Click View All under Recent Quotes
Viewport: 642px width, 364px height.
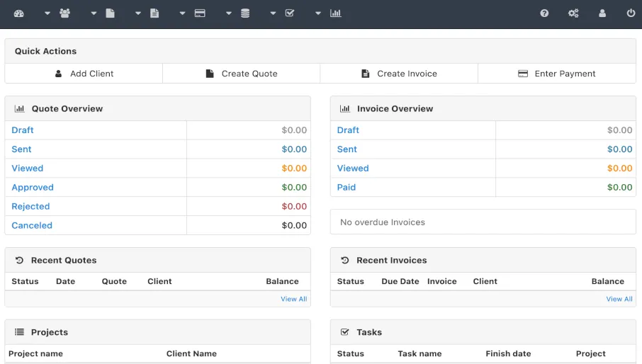tap(293, 299)
